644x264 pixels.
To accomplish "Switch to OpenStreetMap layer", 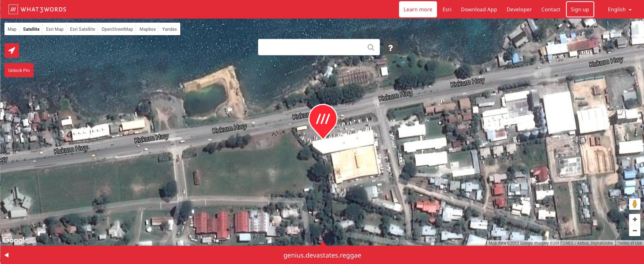I will point(117,29).
